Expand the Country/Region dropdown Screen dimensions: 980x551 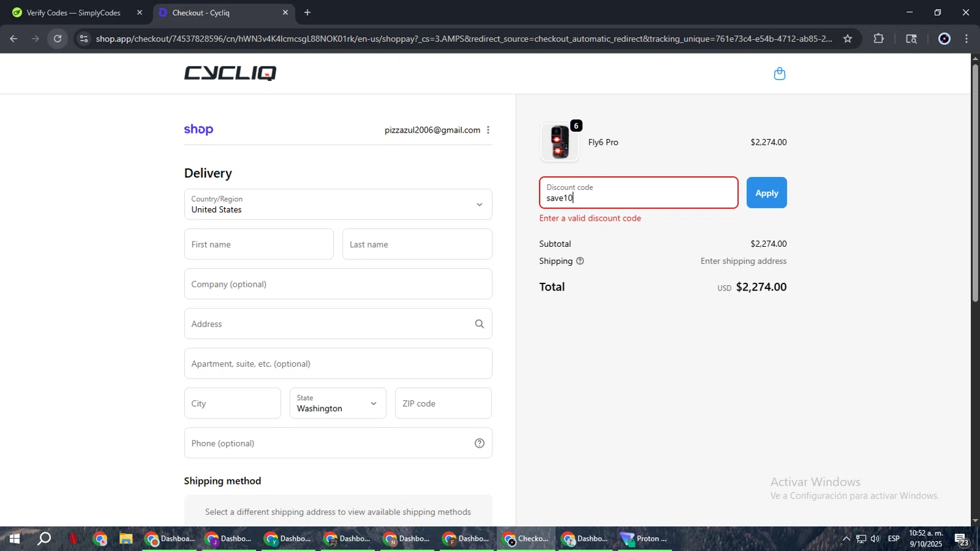(338, 204)
